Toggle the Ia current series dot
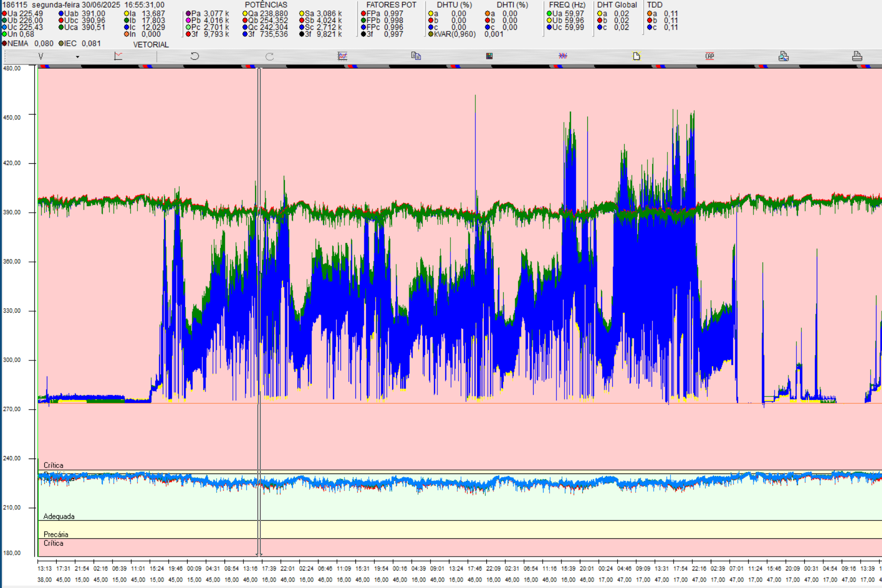Image resolution: width=882 pixels, height=588 pixels. click(x=126, y=14)
